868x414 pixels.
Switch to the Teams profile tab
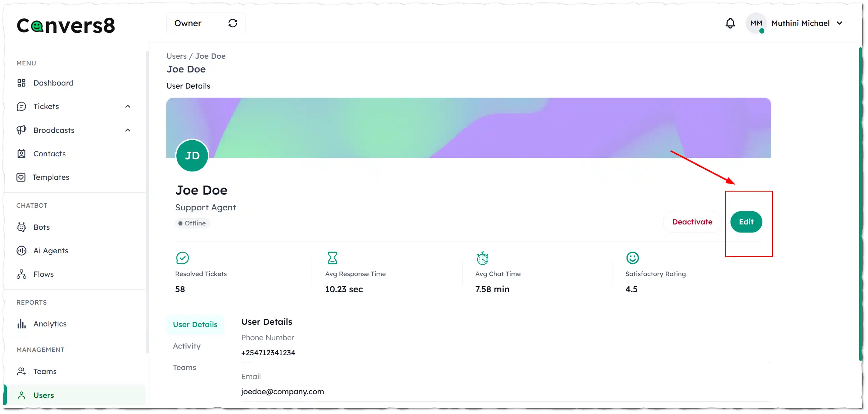click(184, 367)
